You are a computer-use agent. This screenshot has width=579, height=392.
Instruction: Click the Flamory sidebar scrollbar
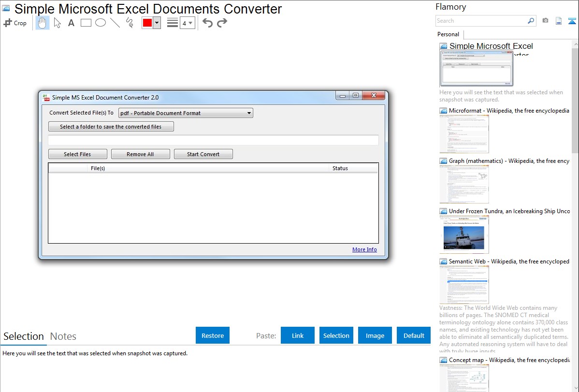click(x=575, y=100)
